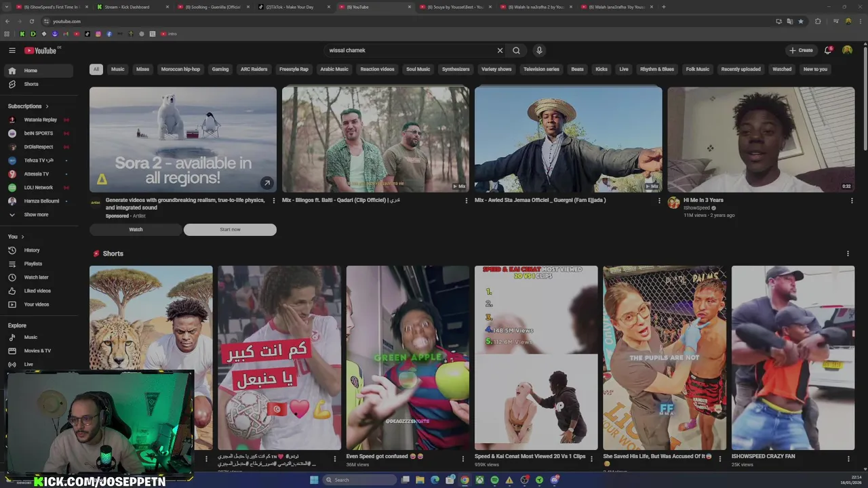Click the Create button
The image size is (868, 488).
tap(801, 50)
